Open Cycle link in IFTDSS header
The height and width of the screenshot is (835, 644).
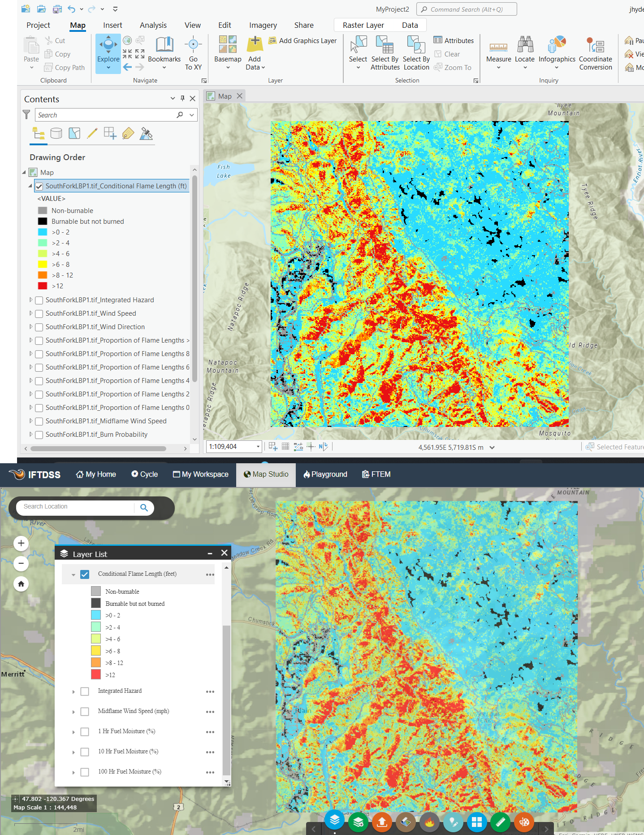(144, 474)
